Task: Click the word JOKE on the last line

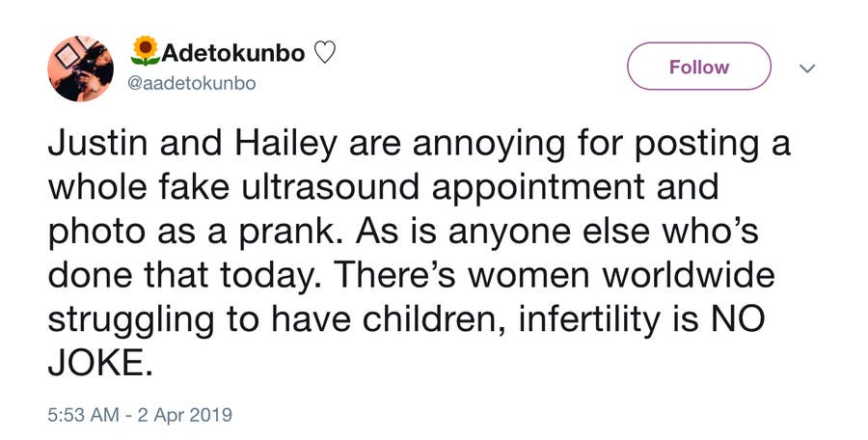Action: [x=95, y=363]
